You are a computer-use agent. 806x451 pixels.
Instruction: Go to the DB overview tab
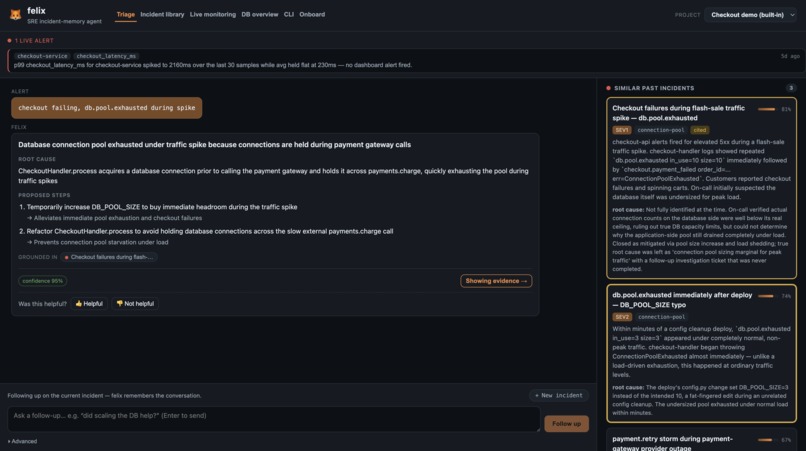tap(260, 14)
